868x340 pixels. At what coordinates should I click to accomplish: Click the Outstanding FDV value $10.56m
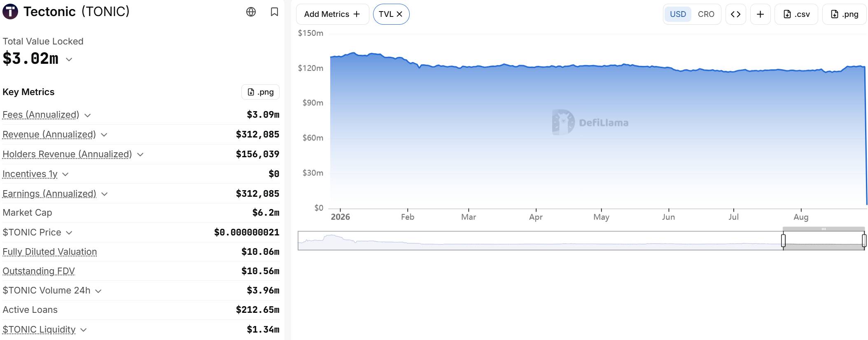[260, 271]
